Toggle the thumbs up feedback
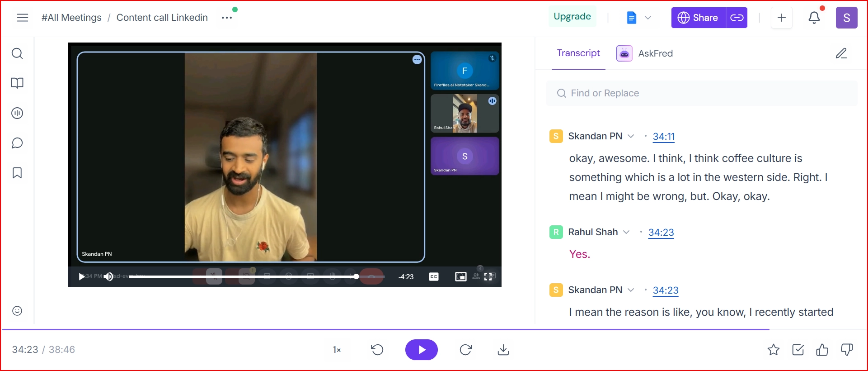This screenshot has height=371, width=868. click(x=822, y=350)
